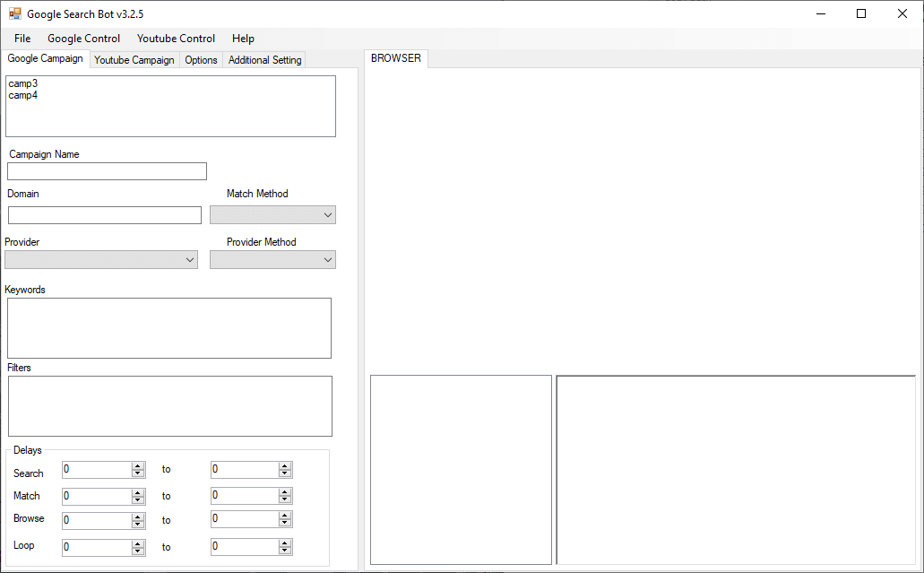Click inside the Filters box
Viewport: 924px width, 573px height.
[169, 405]
